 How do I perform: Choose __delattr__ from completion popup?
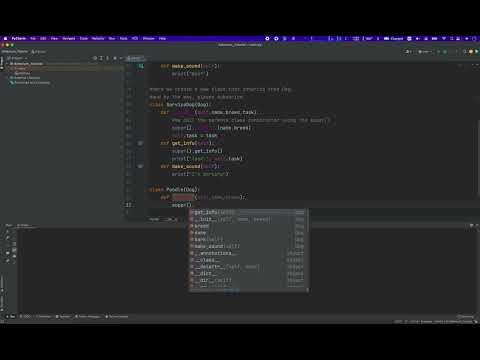248,267
